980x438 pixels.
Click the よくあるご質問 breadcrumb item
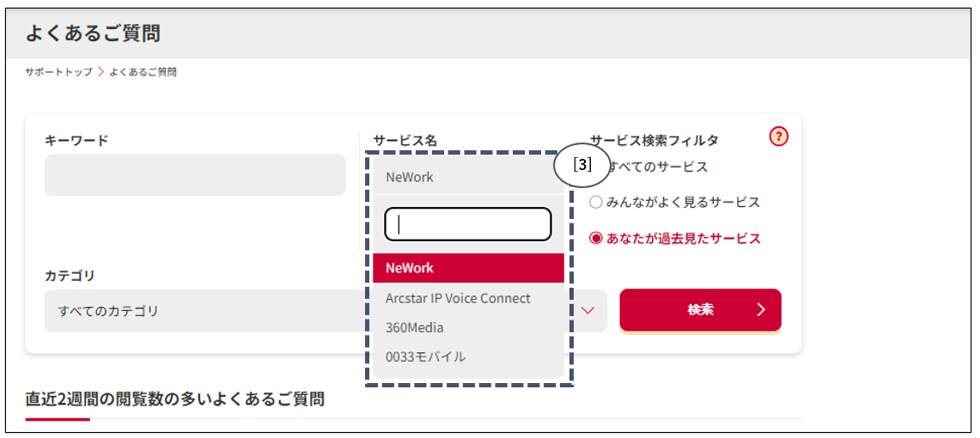[143, 72]
